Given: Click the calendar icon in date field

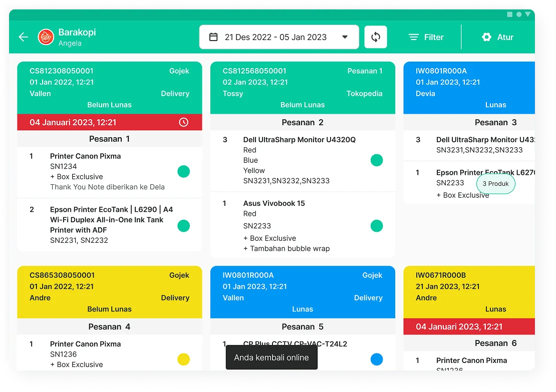Looking at the screenshot, I should (x=213, y=37).
